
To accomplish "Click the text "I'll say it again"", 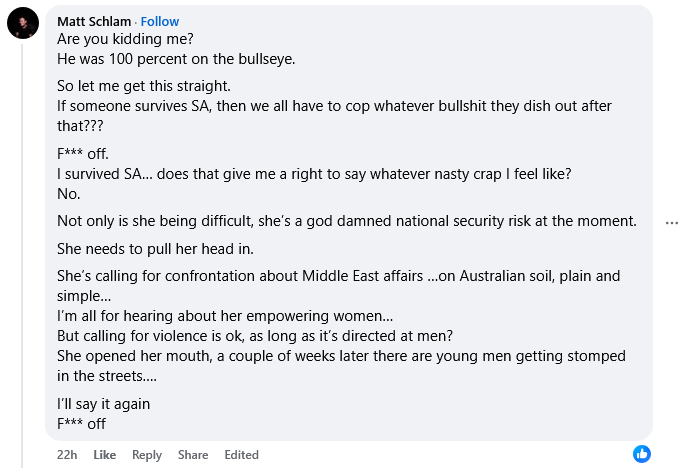I will click(103, 404).
